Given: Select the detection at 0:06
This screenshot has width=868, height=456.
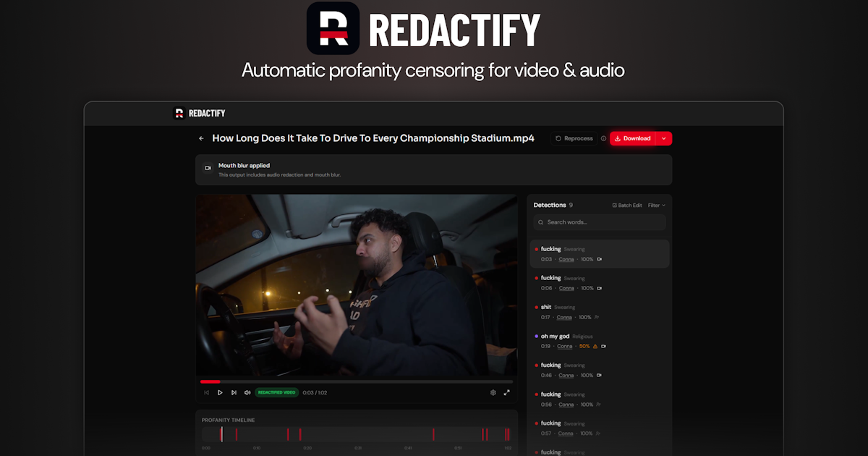Looking at the screenshot, I should pos(600,283).
